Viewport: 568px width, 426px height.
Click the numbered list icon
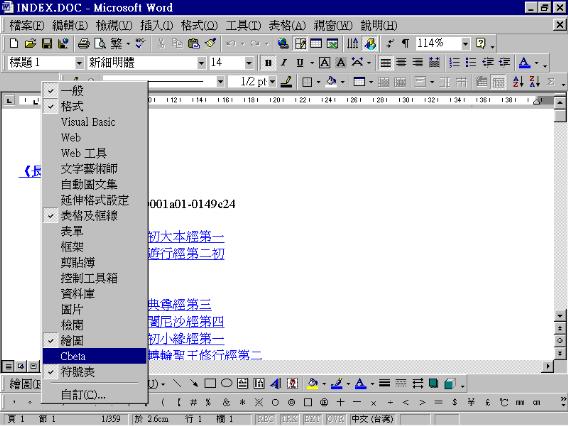tap(454, 63)
